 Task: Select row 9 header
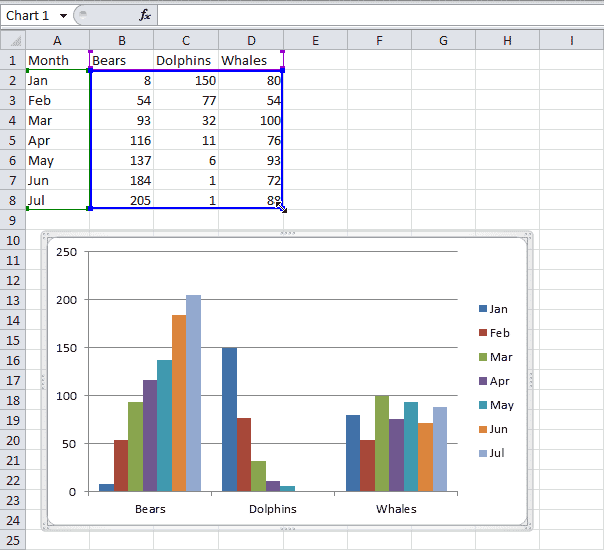12,220
